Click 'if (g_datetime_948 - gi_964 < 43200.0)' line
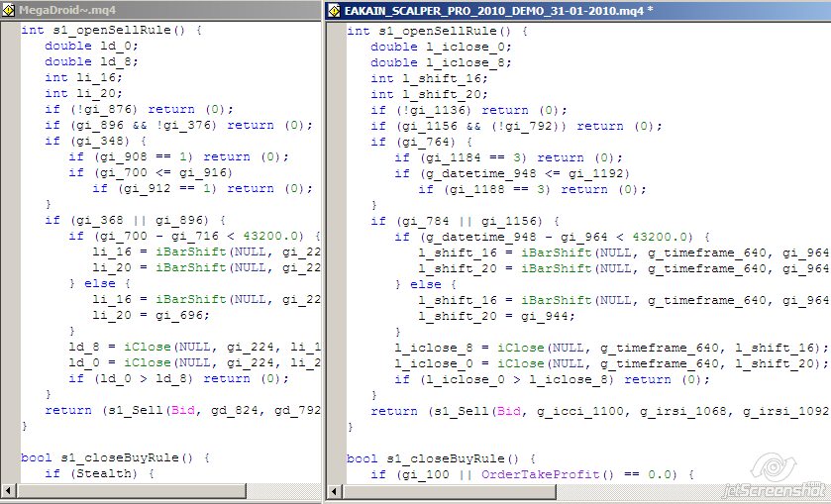Viewport: 831px width, 504px height. 552,238
